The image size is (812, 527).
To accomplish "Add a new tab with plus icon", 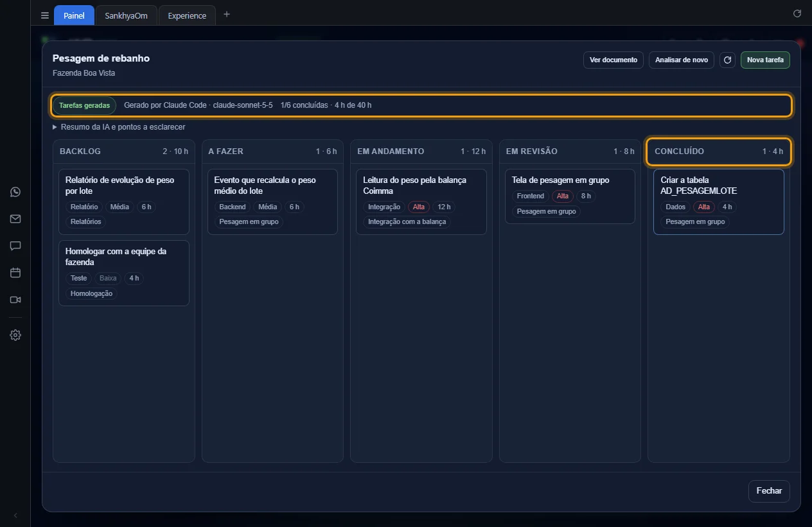I will [226, 15].
